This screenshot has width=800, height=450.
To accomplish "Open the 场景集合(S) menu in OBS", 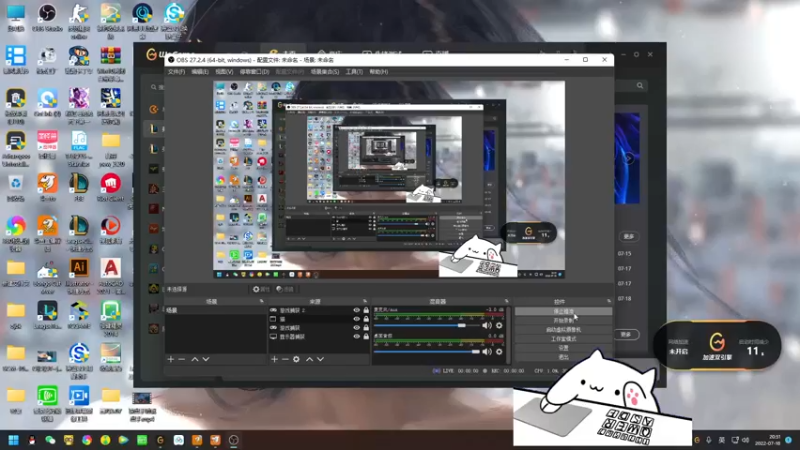I will tap(325, 72).
